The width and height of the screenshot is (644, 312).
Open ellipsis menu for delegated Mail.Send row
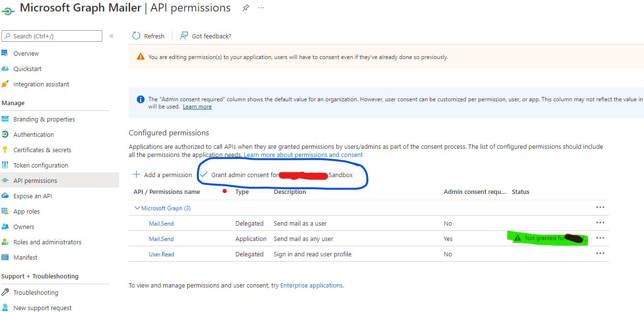[x=600, y=223]
